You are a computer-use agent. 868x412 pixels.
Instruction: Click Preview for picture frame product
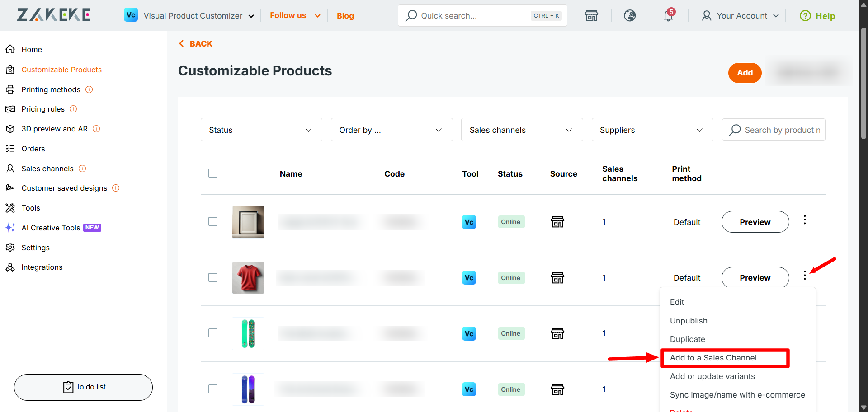pos(755,222)
